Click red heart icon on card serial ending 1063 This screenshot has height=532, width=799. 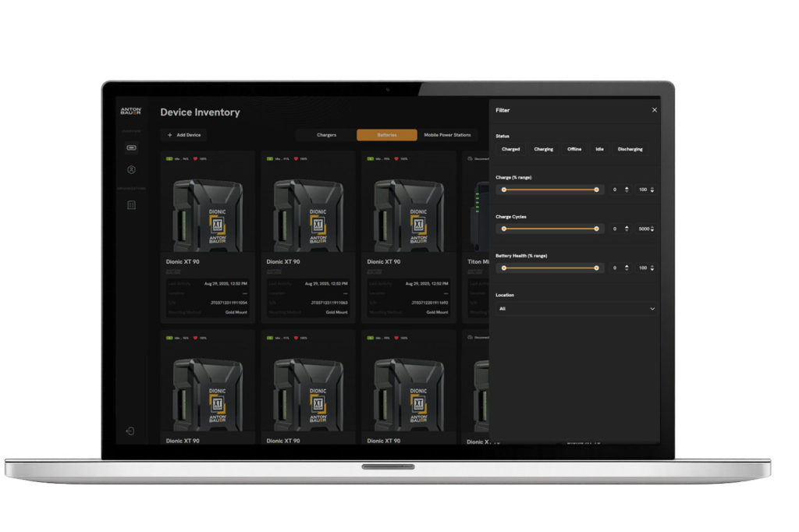(296, 158)
